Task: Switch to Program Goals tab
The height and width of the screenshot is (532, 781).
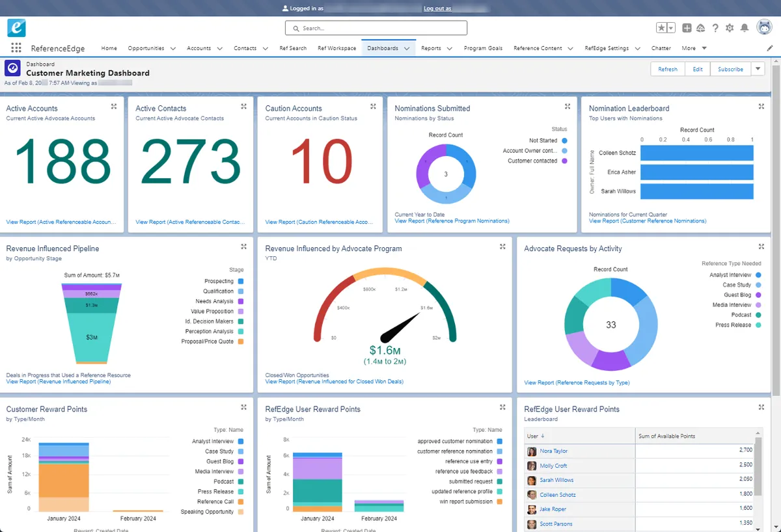Action: pyautogui.click(x=483, y=48)
